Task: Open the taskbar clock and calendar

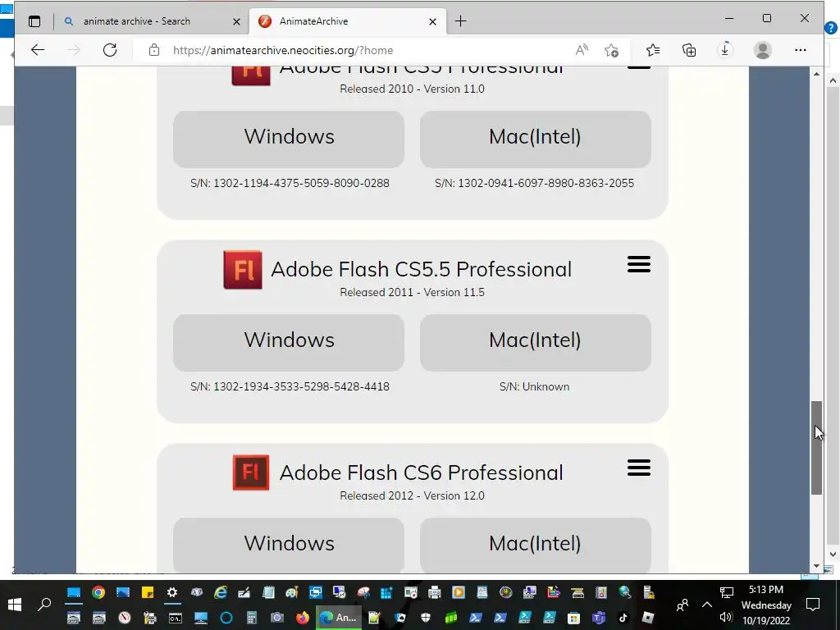Action: (766, 605)
